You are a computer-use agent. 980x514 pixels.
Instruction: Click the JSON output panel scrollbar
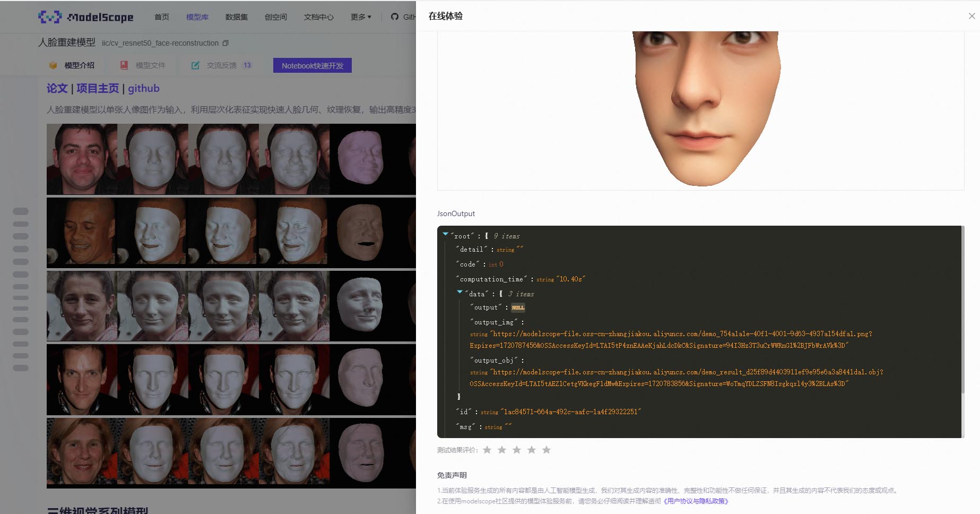pos(962,310)
